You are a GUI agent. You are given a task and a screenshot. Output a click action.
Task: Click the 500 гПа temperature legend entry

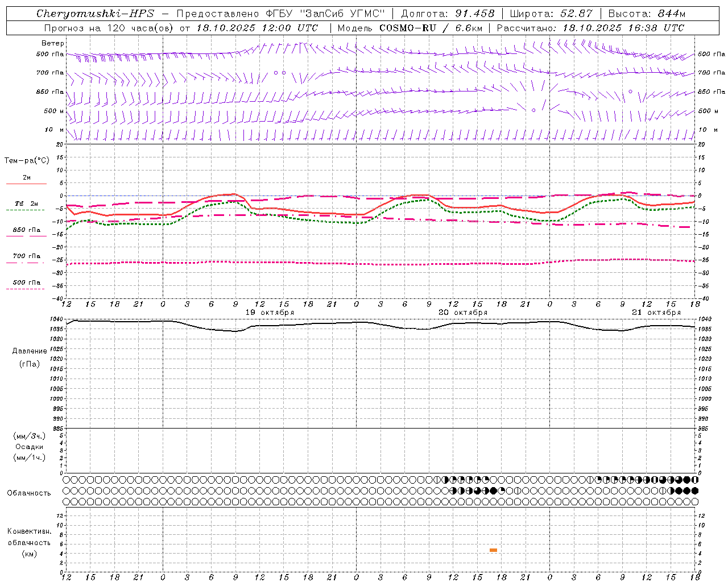[x=27, y=282]
